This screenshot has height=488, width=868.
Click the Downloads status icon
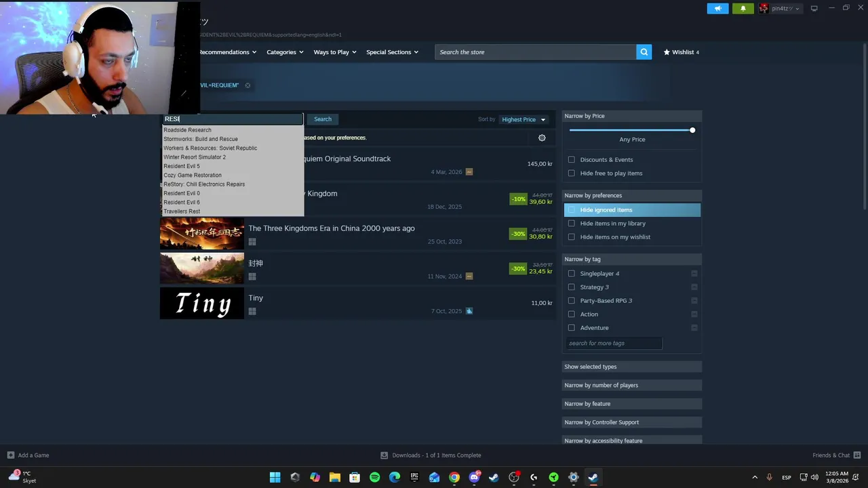click(x=384, y=455)
